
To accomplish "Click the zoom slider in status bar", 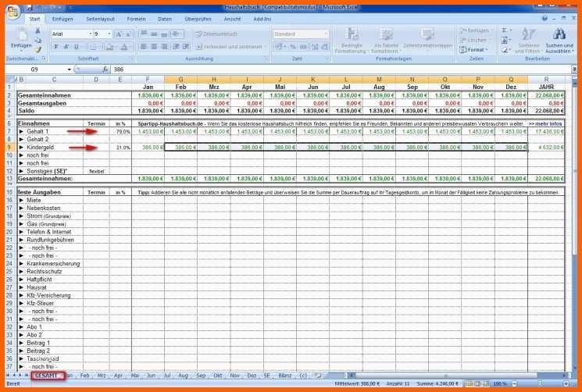I will (540, 384).
